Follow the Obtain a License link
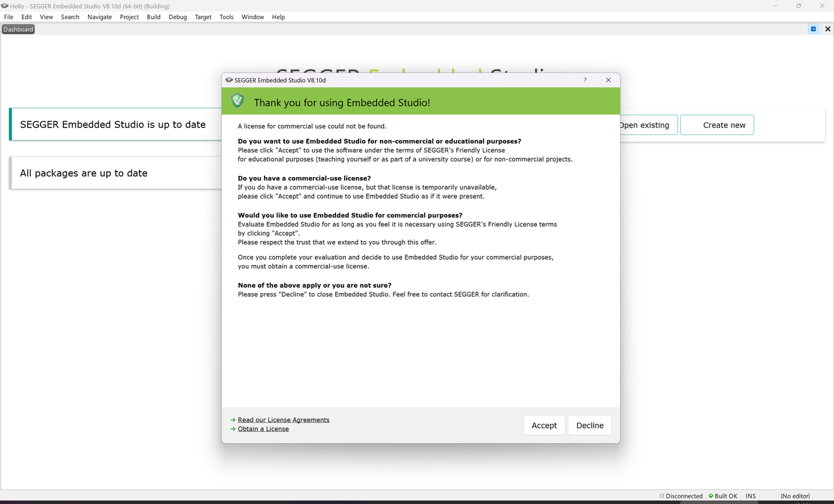The height and width of the screenshot is (504, 834). (x=263, y=429)
